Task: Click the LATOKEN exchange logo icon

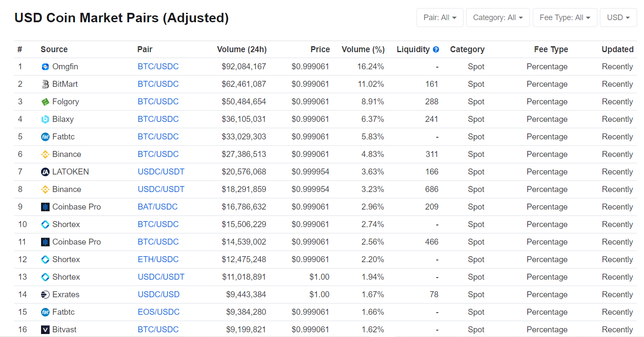Action: pos(45,172)
